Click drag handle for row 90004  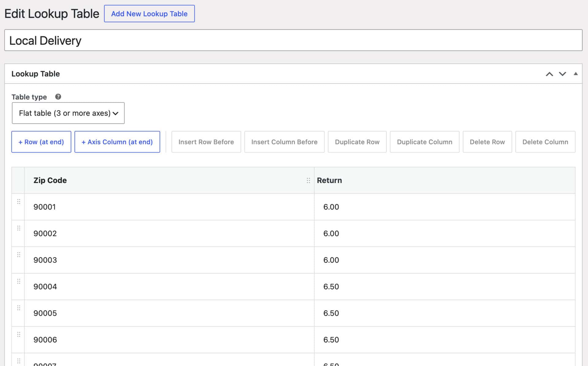[19, 281]
